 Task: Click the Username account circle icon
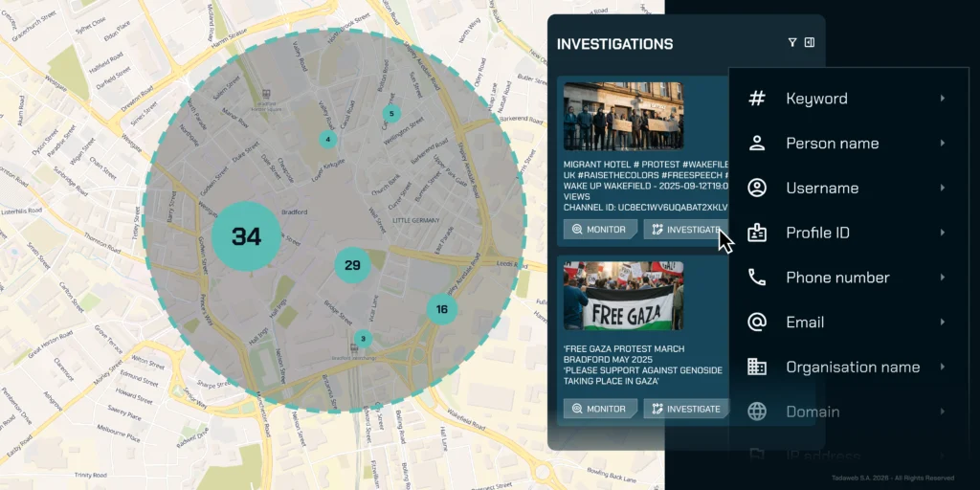pos(757,188)
